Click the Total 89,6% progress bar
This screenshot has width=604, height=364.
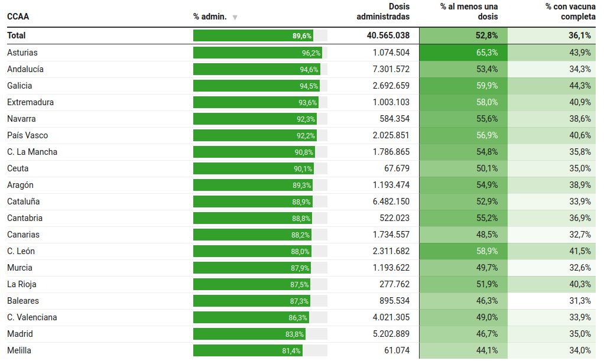pyautogui.click(x=253, y=35)
